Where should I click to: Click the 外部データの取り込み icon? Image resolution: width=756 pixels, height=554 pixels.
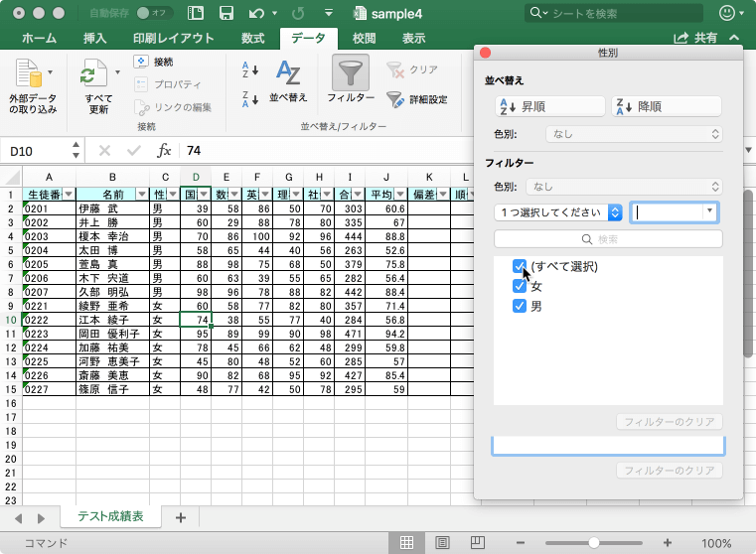[28, 73]
